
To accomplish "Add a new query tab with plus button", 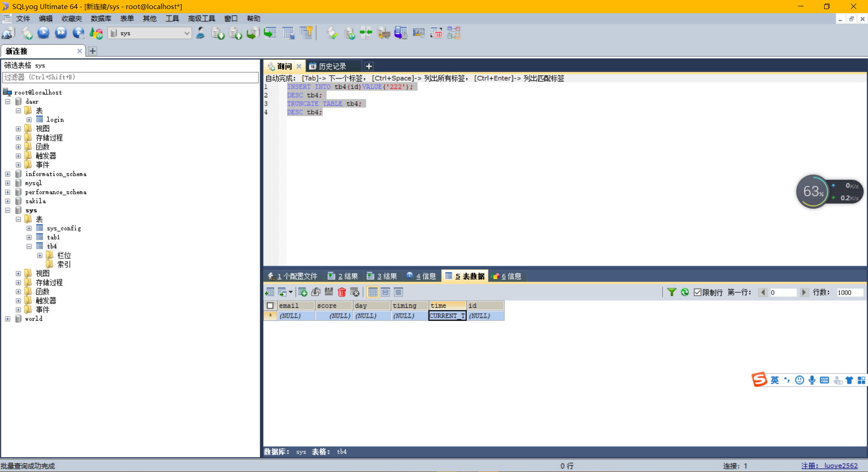I will coord(369,67).
